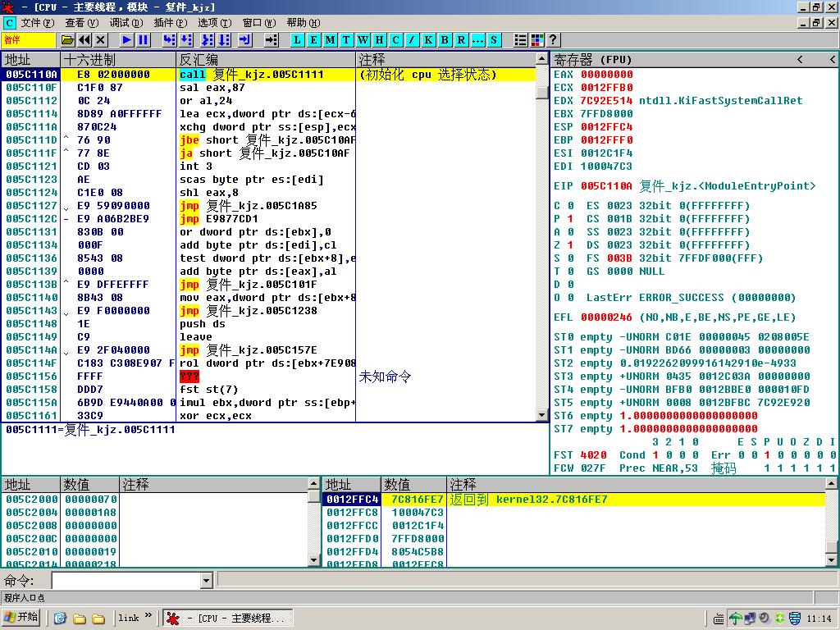Expand the taskbar quick launch overflow chevron

[x=148, y=617]
